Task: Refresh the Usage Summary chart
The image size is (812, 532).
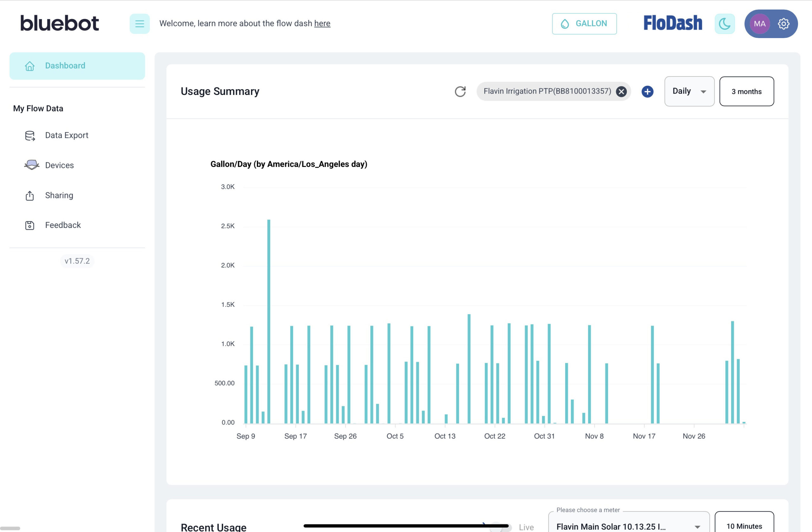Action: [x=460, y=91]
